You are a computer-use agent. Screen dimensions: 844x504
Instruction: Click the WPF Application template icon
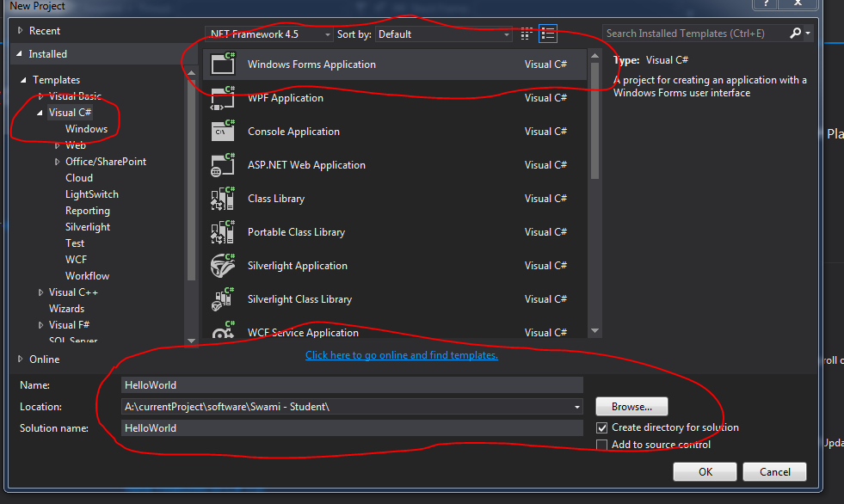(x=223, y=98)
